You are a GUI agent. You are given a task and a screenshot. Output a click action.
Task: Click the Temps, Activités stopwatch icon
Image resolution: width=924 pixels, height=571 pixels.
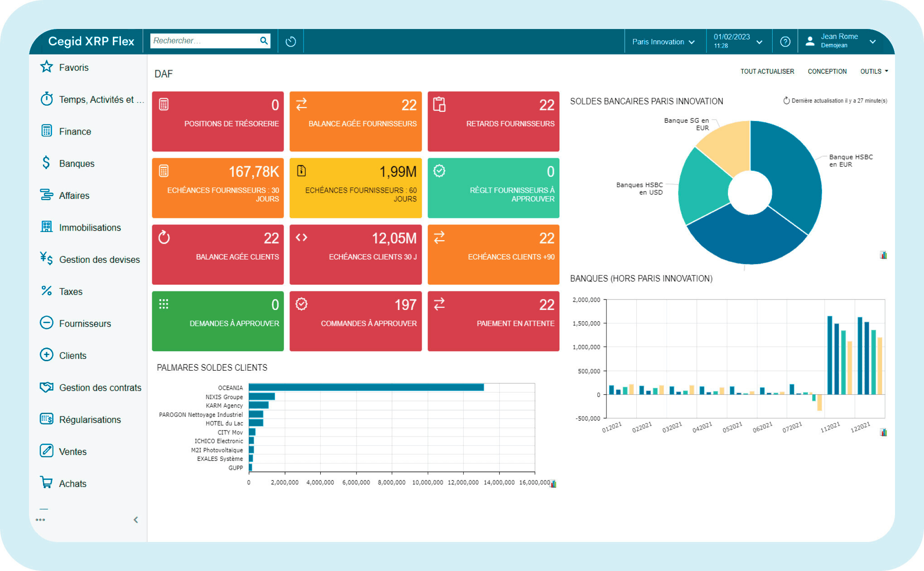tap(46, 99)
